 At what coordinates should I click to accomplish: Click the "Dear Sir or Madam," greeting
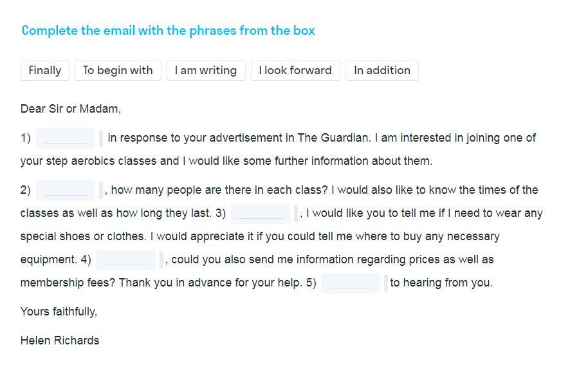71,109
